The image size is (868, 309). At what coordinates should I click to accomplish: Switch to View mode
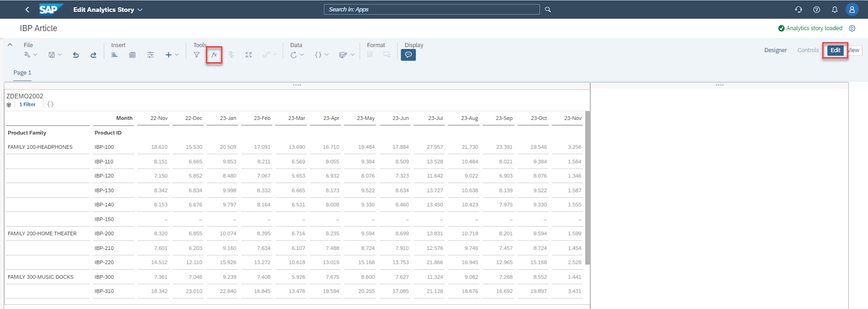point(854,50)
